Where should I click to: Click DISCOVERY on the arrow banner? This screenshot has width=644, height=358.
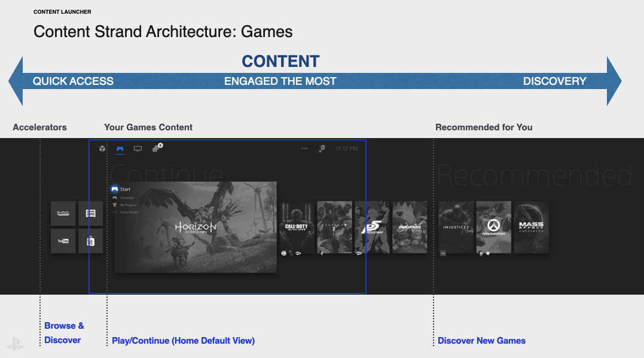pyautogui.click(x=554, y=81)
